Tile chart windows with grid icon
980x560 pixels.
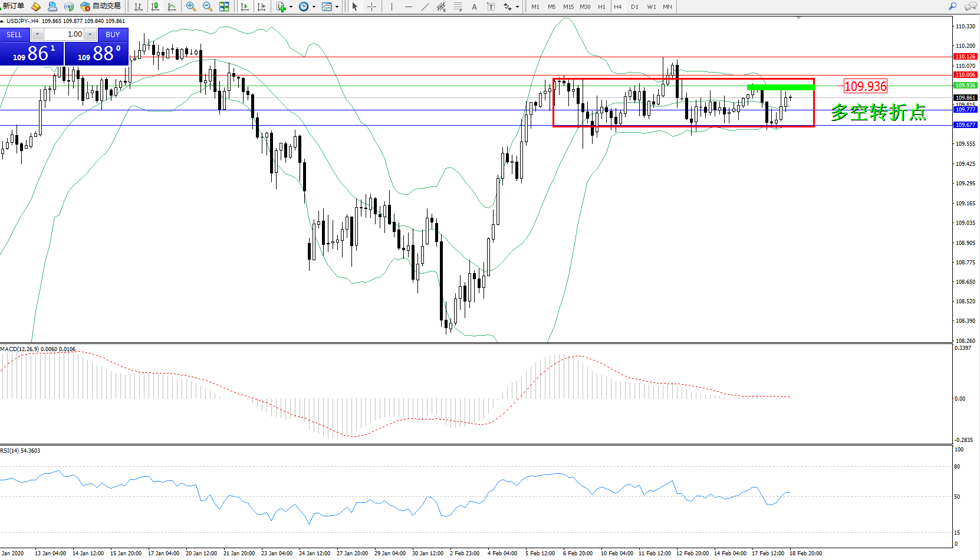coord(224,6)
